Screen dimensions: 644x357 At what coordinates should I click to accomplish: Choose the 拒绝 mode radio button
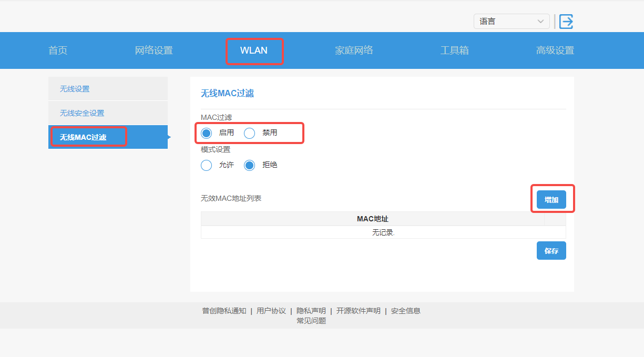(x=250, y=165)
